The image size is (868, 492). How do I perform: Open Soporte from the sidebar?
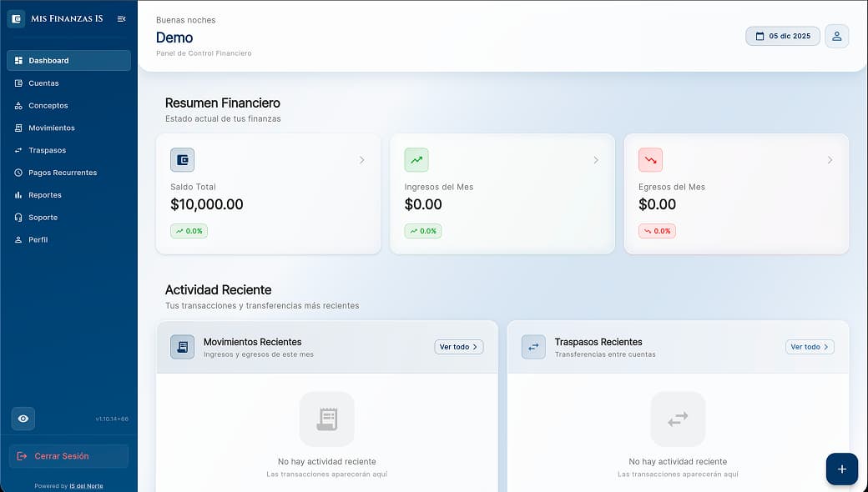click(43, 217)
